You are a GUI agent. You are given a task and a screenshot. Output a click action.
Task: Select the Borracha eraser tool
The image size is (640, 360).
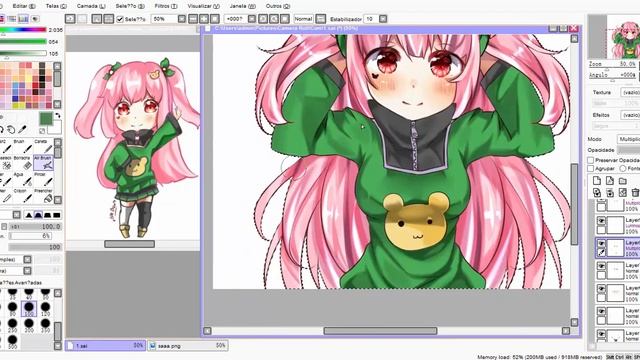[24, 163]
